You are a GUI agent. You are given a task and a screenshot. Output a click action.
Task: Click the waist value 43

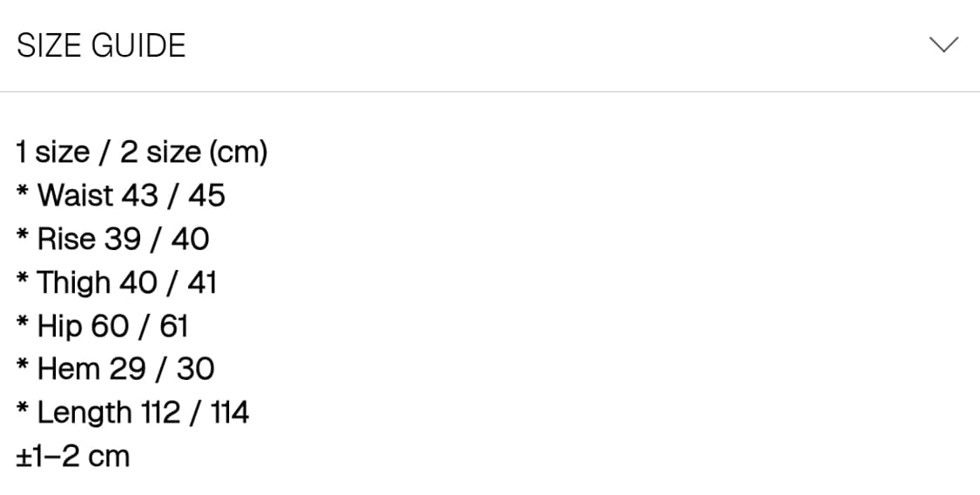pyautogui.click(x=139, y=195)
